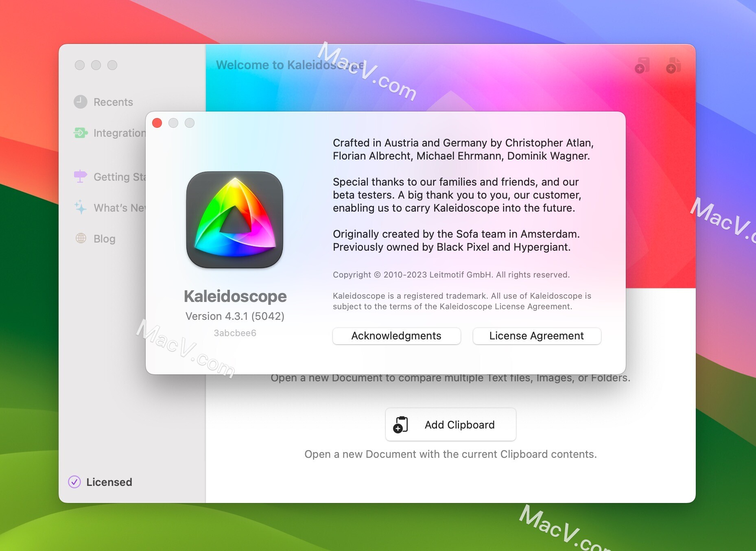The width and height of the screenshot is (756, 551).
Task: Click the Blog globe icon
Action: (81, 238)
